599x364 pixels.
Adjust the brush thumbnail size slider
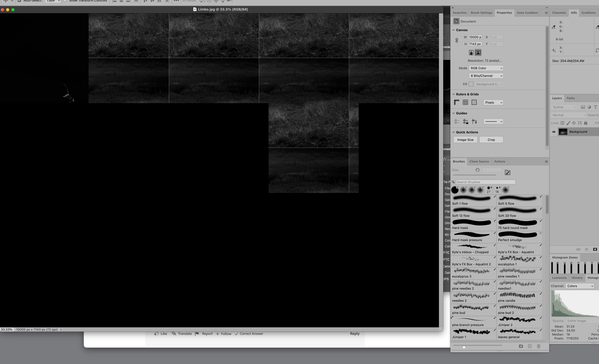point(464,347)
